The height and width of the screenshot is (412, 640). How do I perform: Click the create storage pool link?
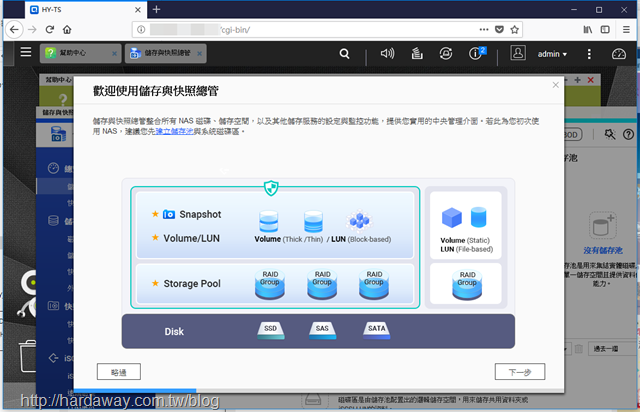pos(174,131)
